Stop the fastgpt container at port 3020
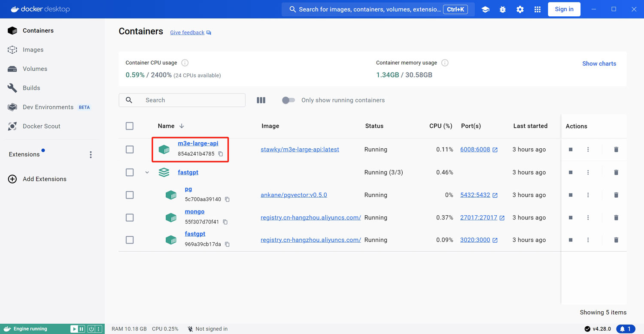Image resolution: width=644 pixels, height=334 pixels. click(571, 240)
